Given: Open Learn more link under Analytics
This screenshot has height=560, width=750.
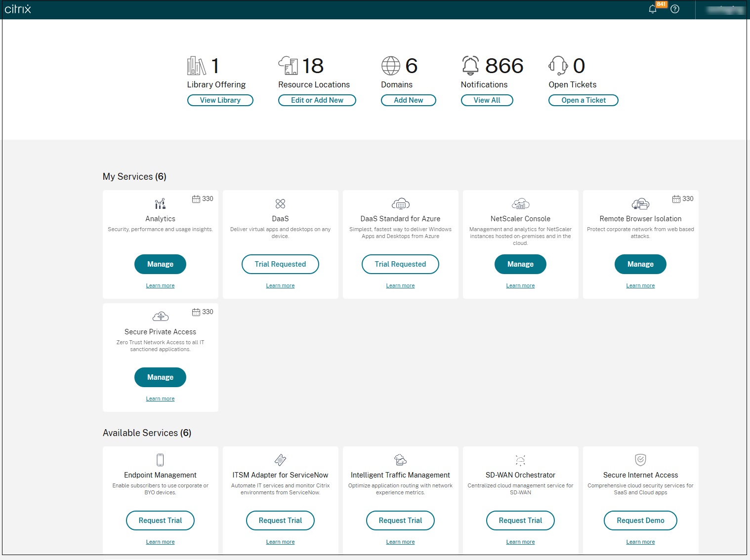Looking at the screenshot, I should tap(160, 285).
